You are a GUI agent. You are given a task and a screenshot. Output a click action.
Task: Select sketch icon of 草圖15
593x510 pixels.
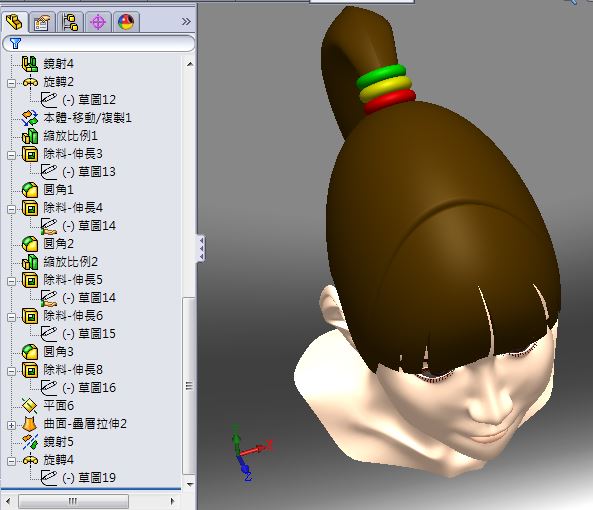pos(48,333)
